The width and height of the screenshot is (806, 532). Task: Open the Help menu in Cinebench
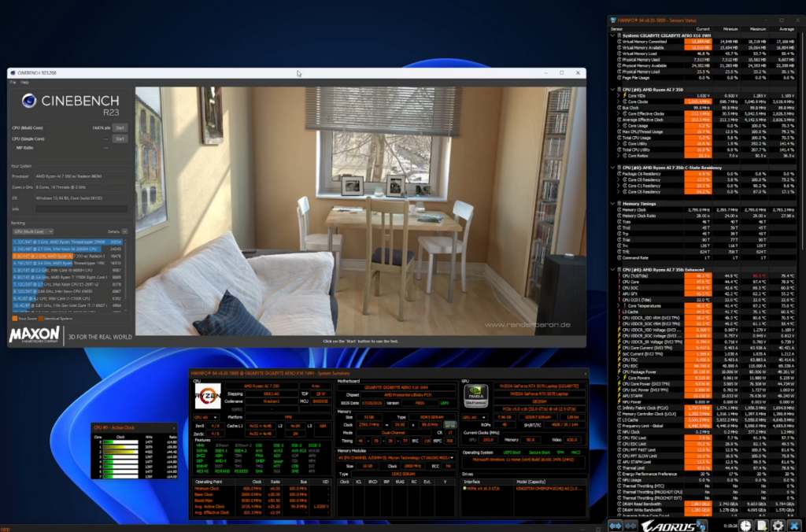[x=24, y=83]
